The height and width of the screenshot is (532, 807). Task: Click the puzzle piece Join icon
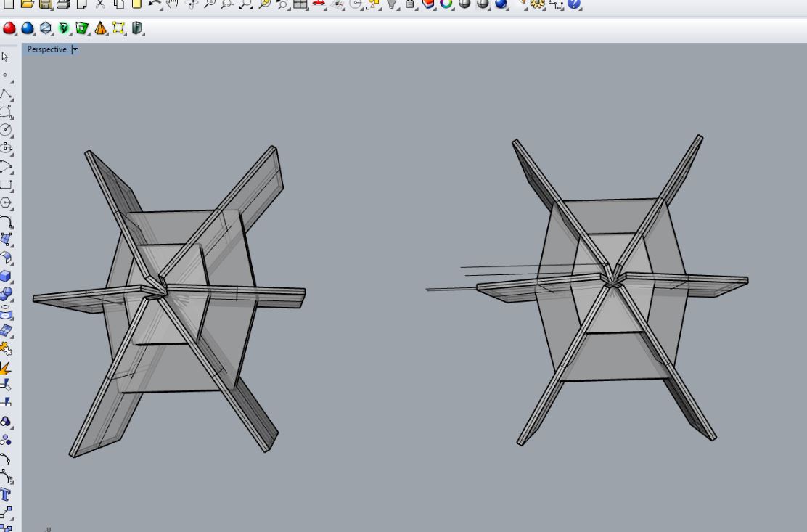7,349
